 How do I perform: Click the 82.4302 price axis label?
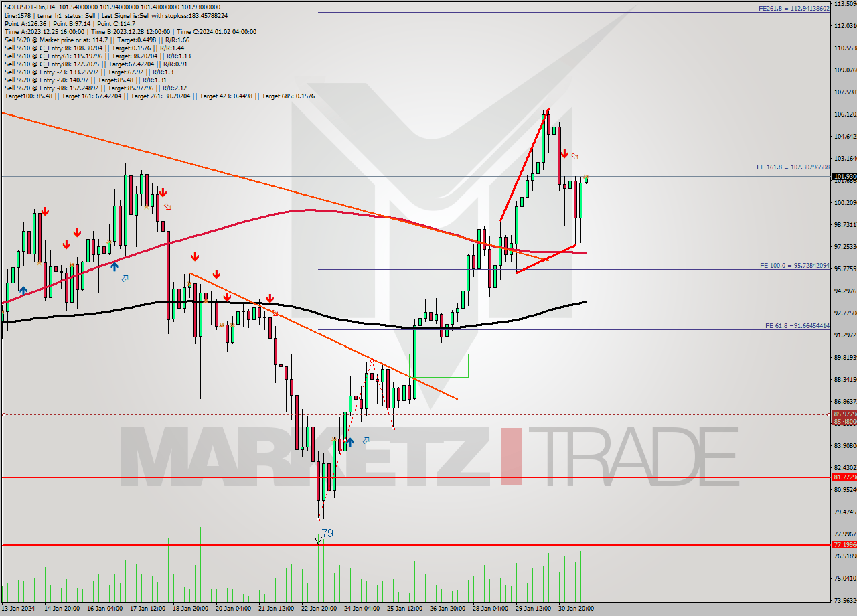pyautogui.click(x=844, y=467)
